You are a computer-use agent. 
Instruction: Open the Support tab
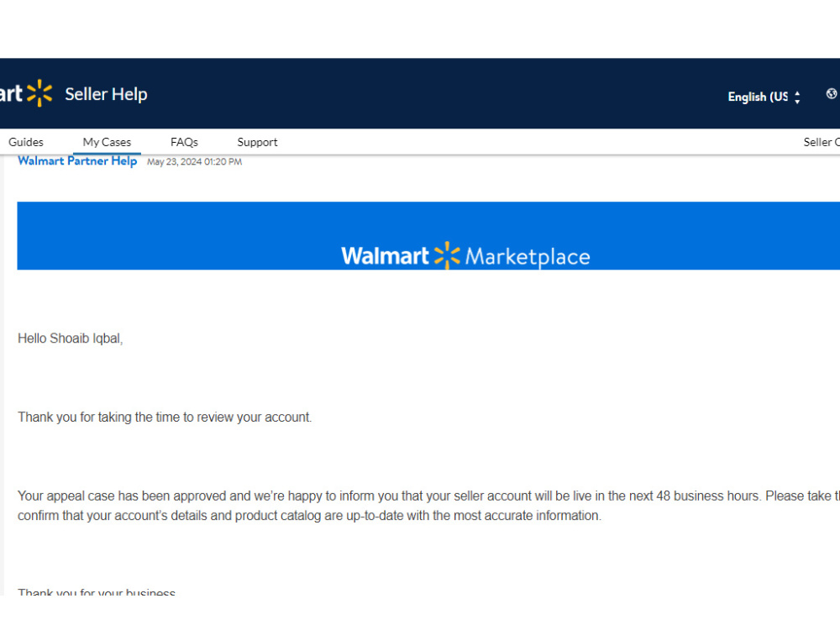coord(257,142)
